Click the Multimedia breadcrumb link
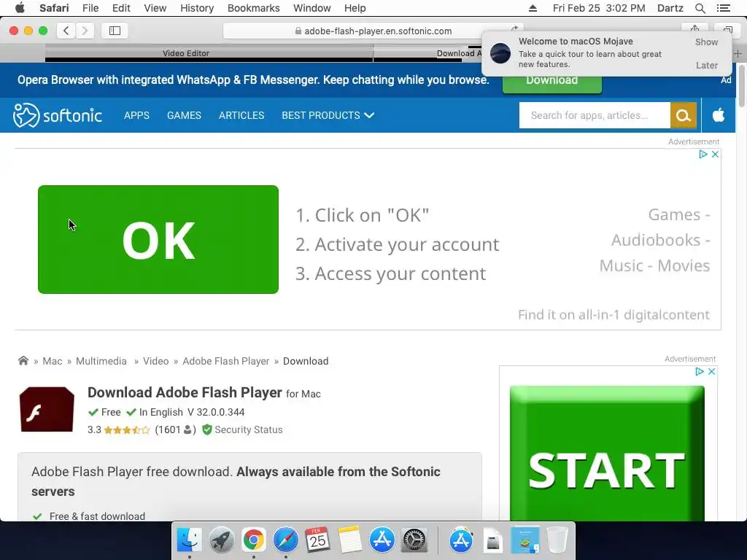The width and height of the screenshot is (747, 560). pyautogui.click(x=101, y=361)
